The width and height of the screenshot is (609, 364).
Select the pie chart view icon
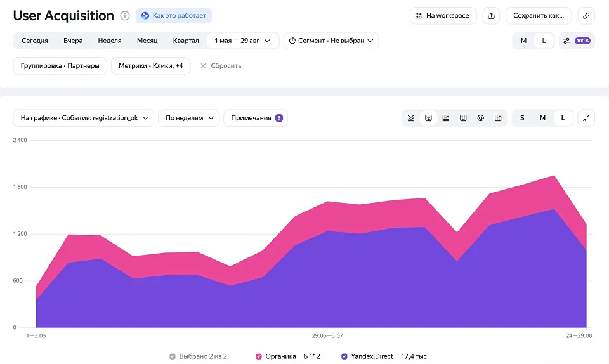click(480, 118)
